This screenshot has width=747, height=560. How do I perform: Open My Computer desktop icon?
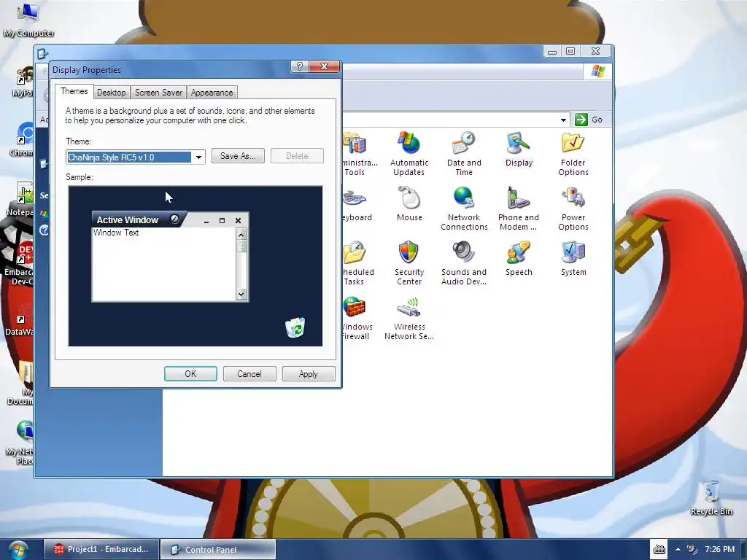point(28,20)
